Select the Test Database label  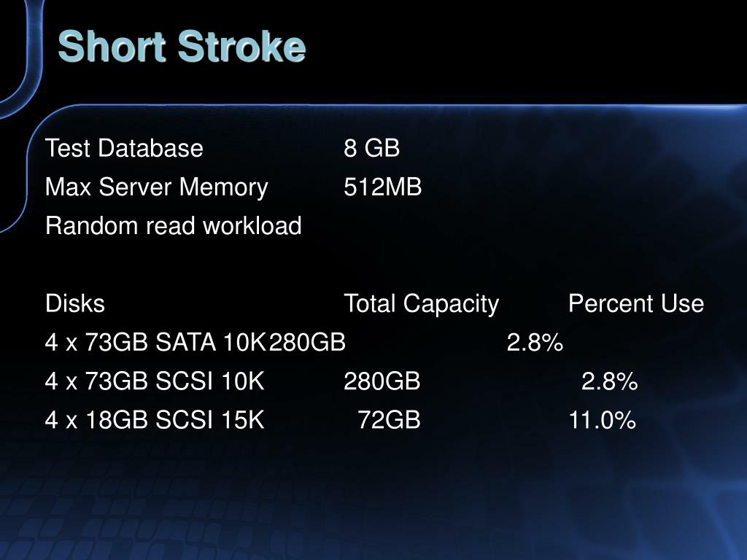tap(124, 147)
